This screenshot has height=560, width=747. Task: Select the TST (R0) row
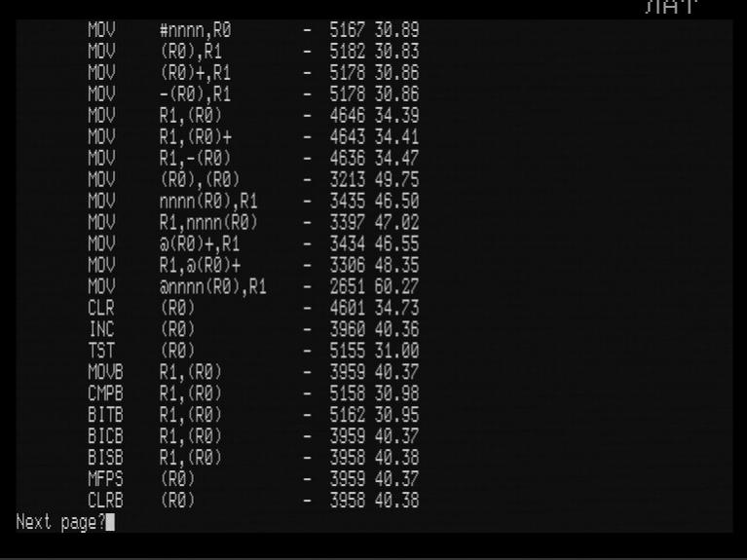click(253, 351)
